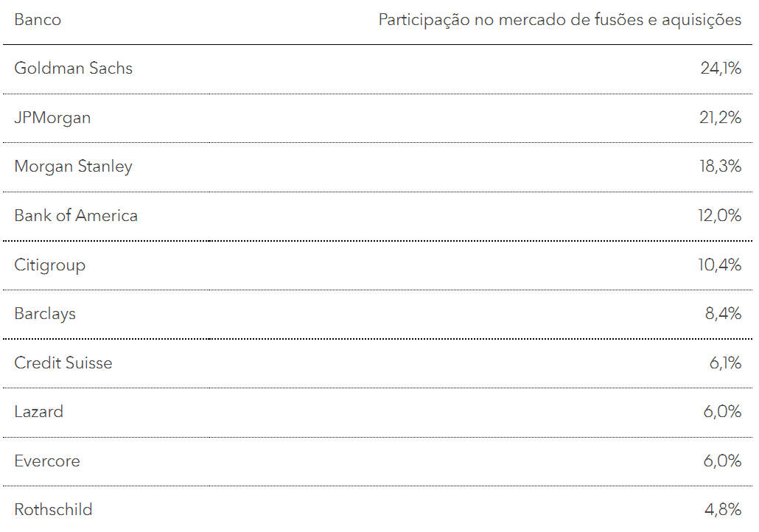
Task: Select the 8,4% Barclays share value
Action: (x=723, y=314)
